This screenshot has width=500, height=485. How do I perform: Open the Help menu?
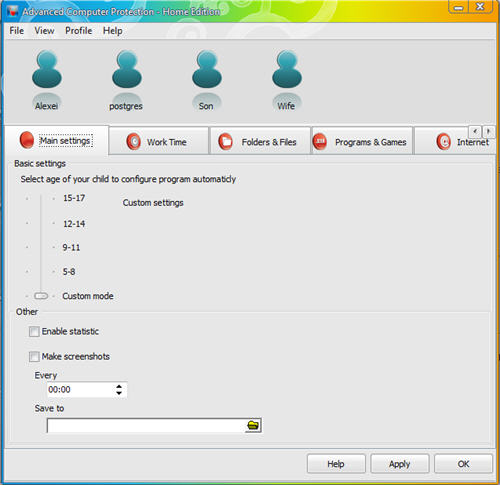click(112, 31)
